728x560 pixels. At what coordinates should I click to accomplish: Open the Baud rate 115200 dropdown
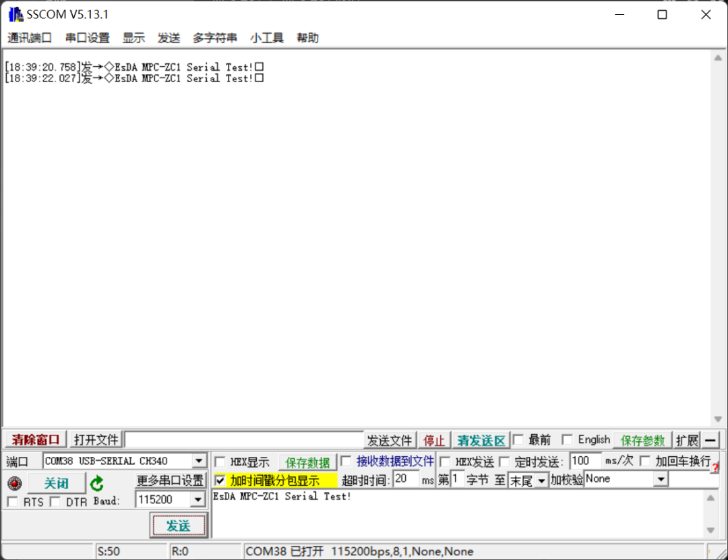point(199,499)
